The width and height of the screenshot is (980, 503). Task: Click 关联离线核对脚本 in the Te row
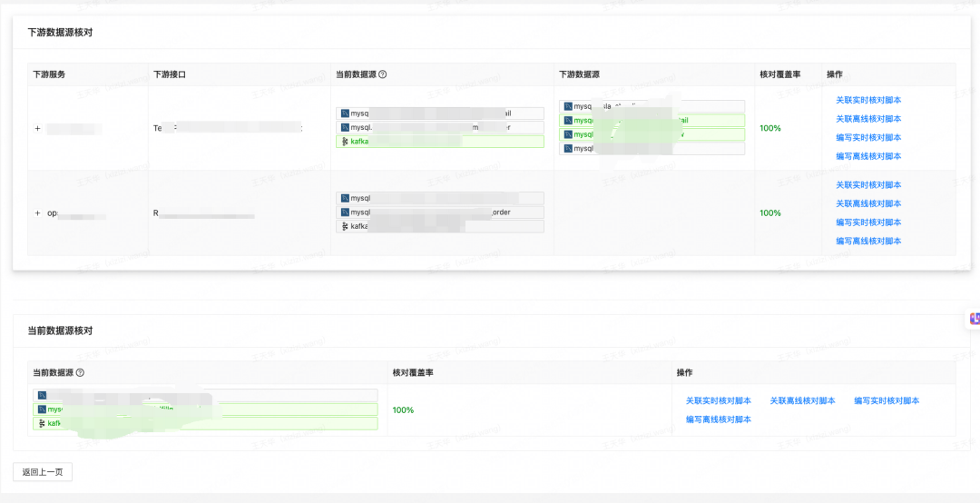[868, 119]
